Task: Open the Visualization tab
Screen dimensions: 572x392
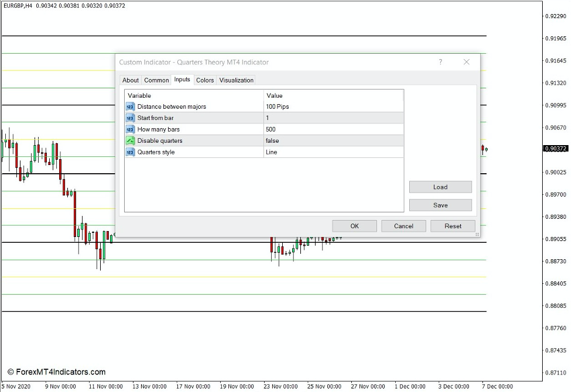Action: coord(236,80)
